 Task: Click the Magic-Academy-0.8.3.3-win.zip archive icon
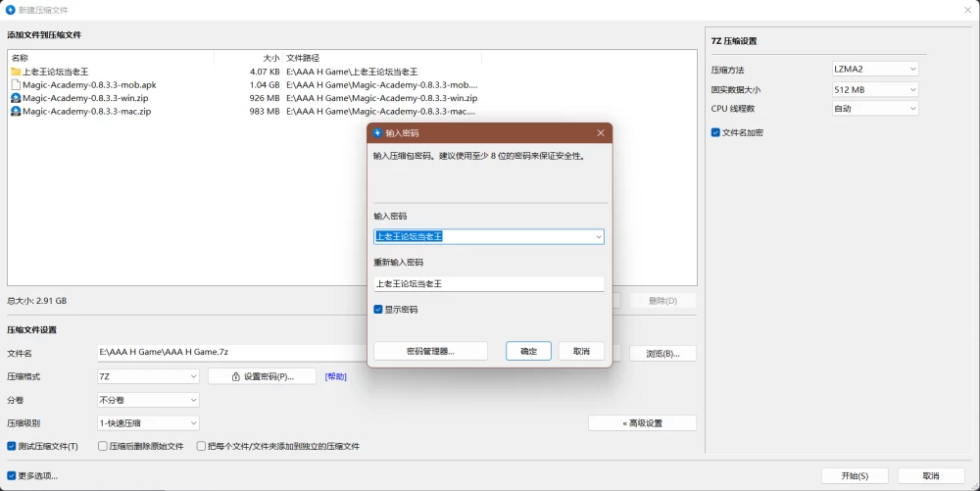(x=16, y=98)
